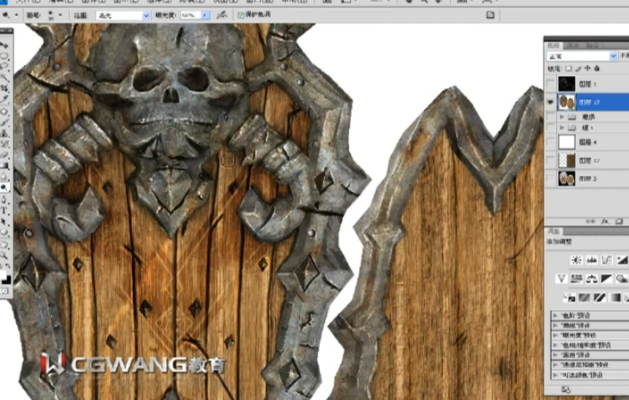Select the Zoom tool in toolbox
629x400 pixels.
tap(4, 256)
